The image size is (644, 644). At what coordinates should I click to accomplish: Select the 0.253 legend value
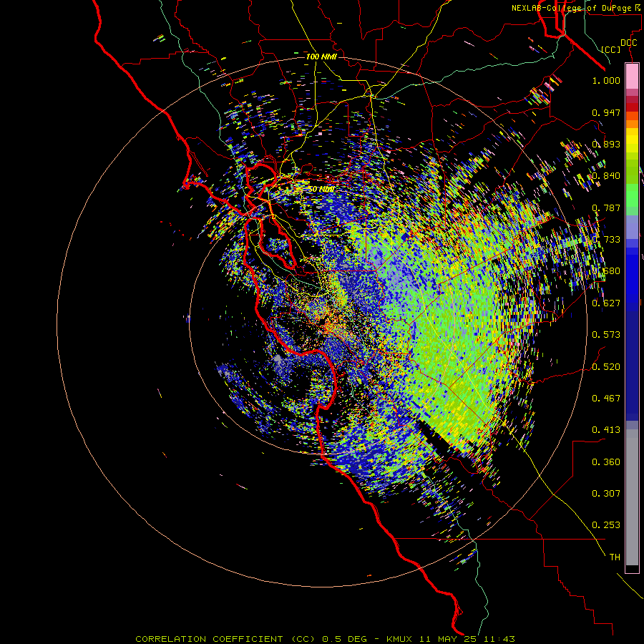pos(606,525)
